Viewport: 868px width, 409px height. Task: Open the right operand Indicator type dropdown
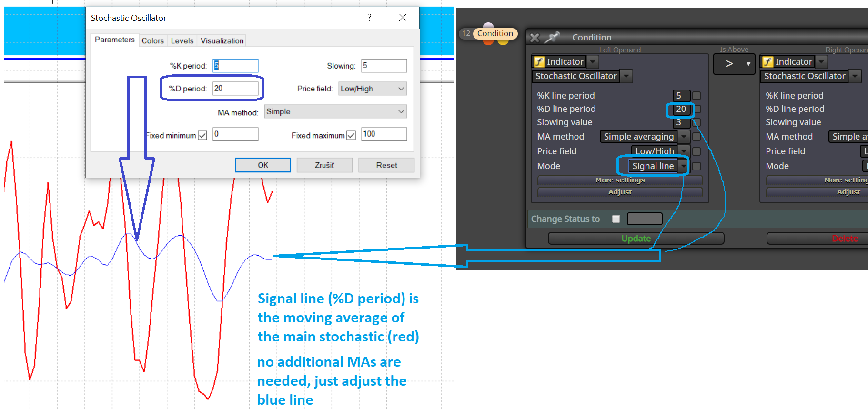pos(821,62)
